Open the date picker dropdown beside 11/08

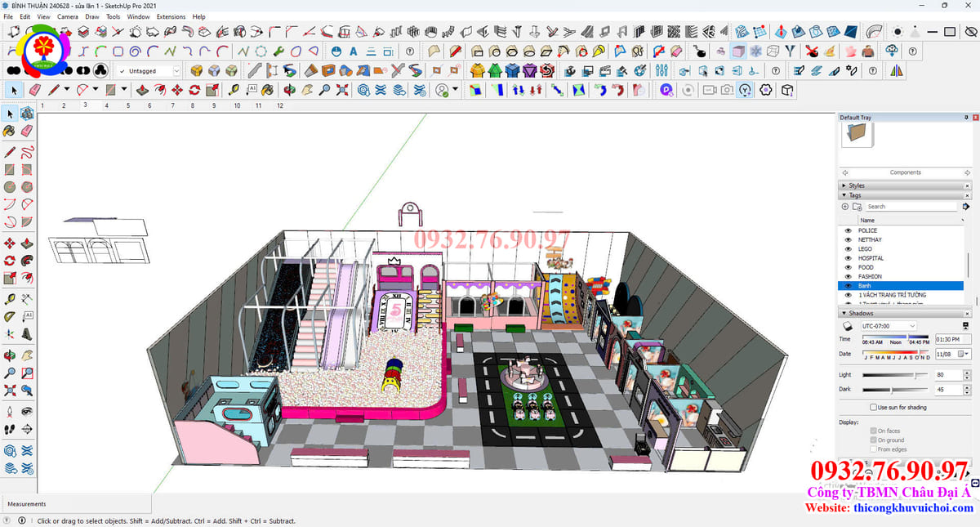pos(967,354)
